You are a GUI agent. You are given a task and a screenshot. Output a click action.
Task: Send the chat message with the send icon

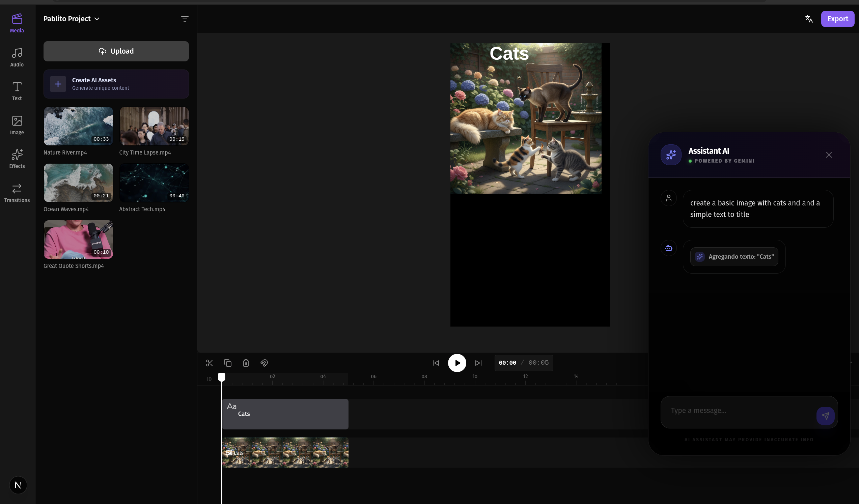(x=825, y=416)
